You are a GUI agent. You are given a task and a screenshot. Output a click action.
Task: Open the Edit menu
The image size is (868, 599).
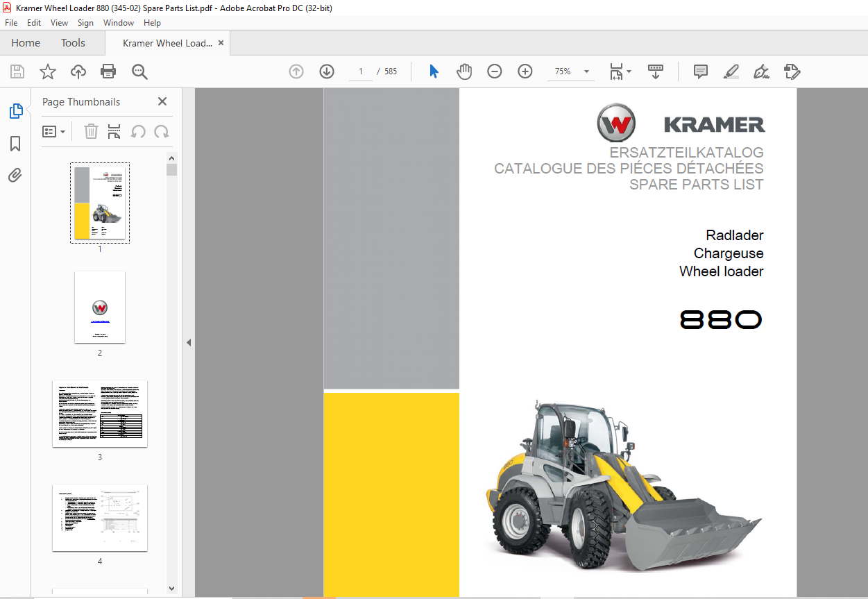[x=34, y=23]
